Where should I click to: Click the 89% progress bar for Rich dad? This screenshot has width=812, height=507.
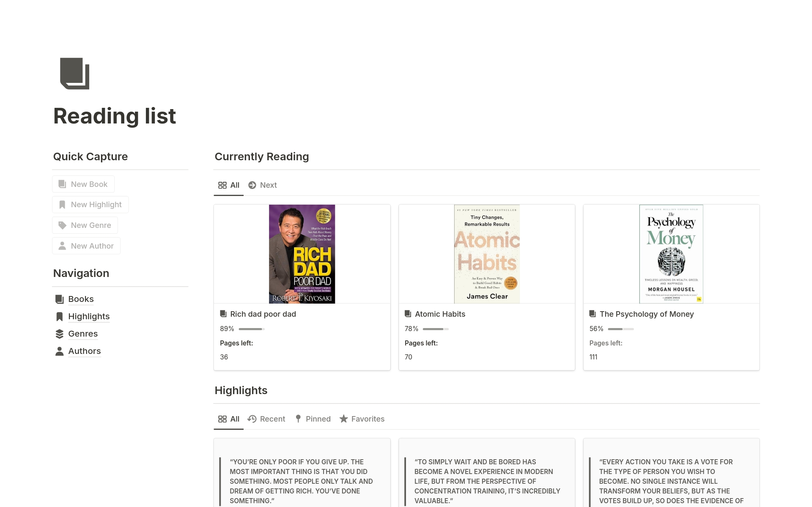[251, 329]
